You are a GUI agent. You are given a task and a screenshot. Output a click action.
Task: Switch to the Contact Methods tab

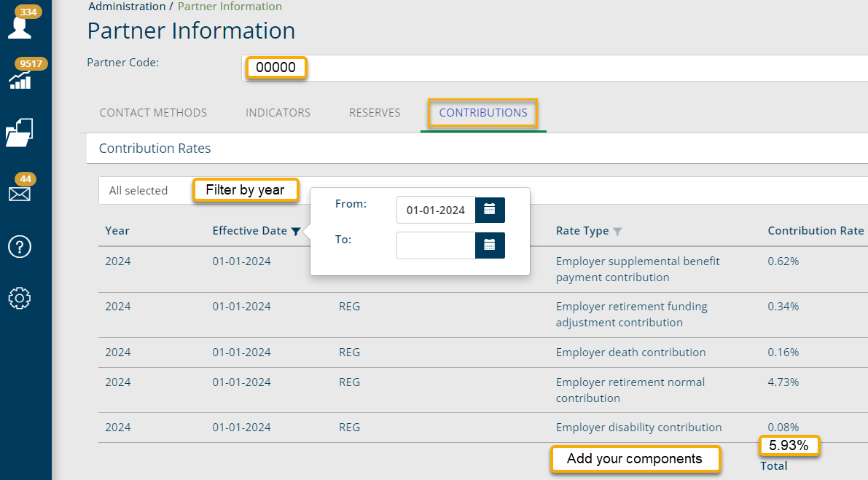pos(153,113)
